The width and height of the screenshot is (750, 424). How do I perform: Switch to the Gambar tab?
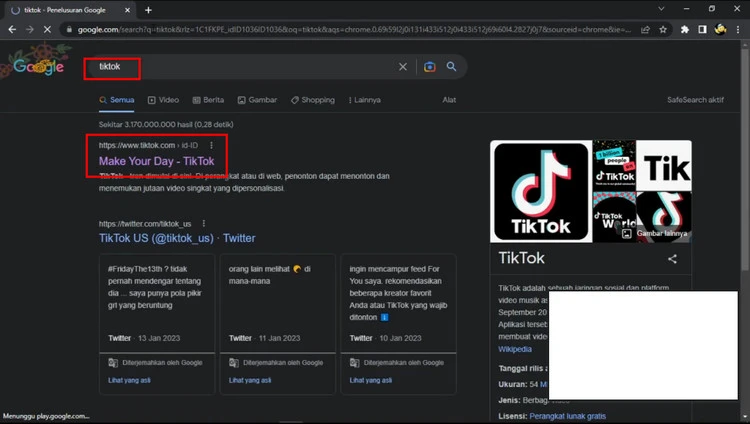(x=257, y=100)
